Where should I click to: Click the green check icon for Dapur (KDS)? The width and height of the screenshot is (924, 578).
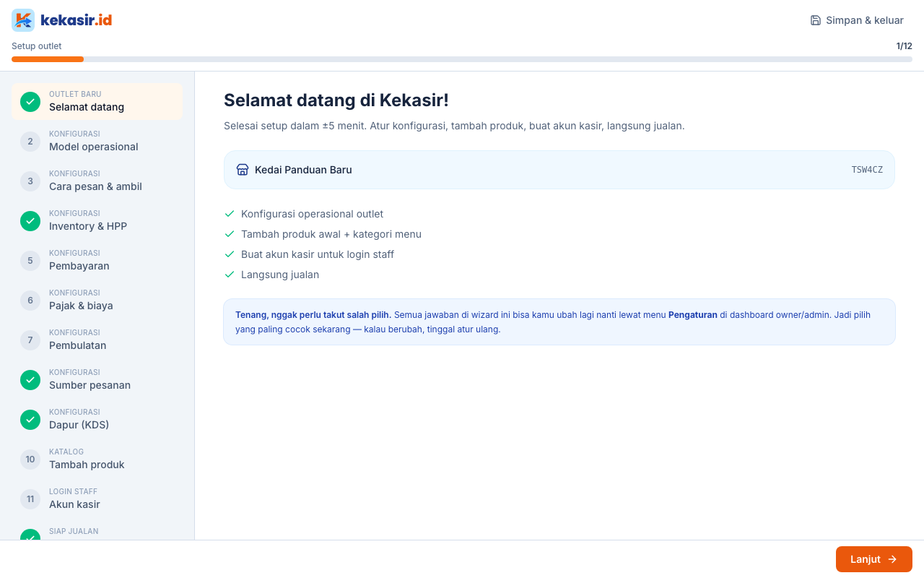coord(30,419)
